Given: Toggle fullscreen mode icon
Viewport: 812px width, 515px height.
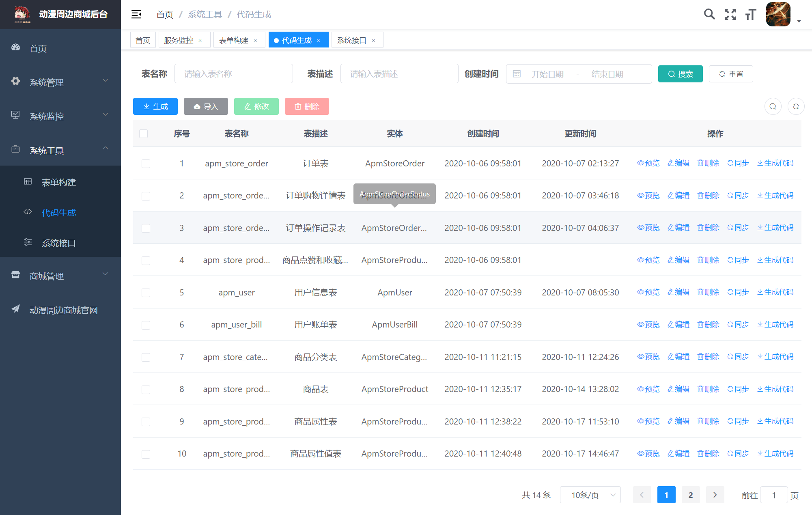Looking at the screenshot, I should 730,15.
